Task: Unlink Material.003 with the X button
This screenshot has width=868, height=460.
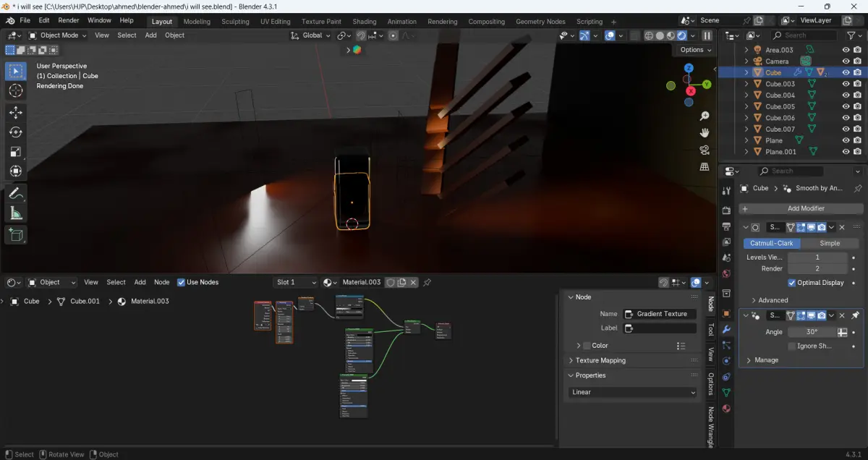Action: click(413, 282)
